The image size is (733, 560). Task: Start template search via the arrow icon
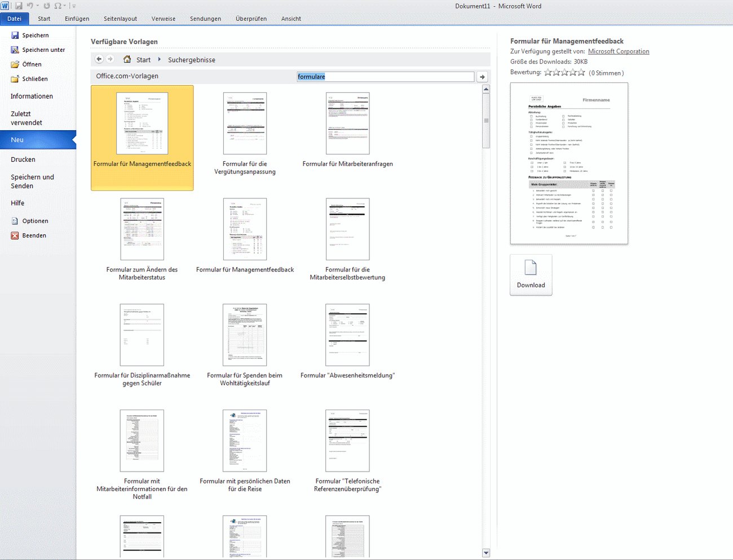(483, 77)
